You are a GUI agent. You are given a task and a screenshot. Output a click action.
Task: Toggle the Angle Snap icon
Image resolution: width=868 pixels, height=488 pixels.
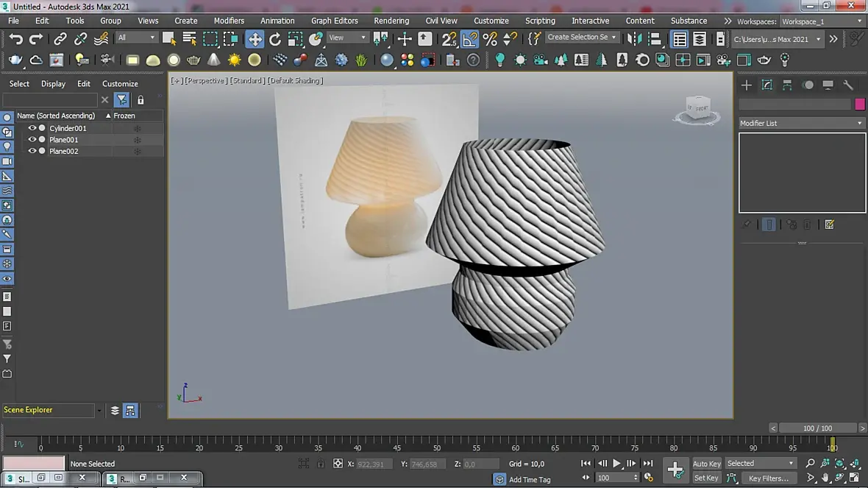click(469, 39)
